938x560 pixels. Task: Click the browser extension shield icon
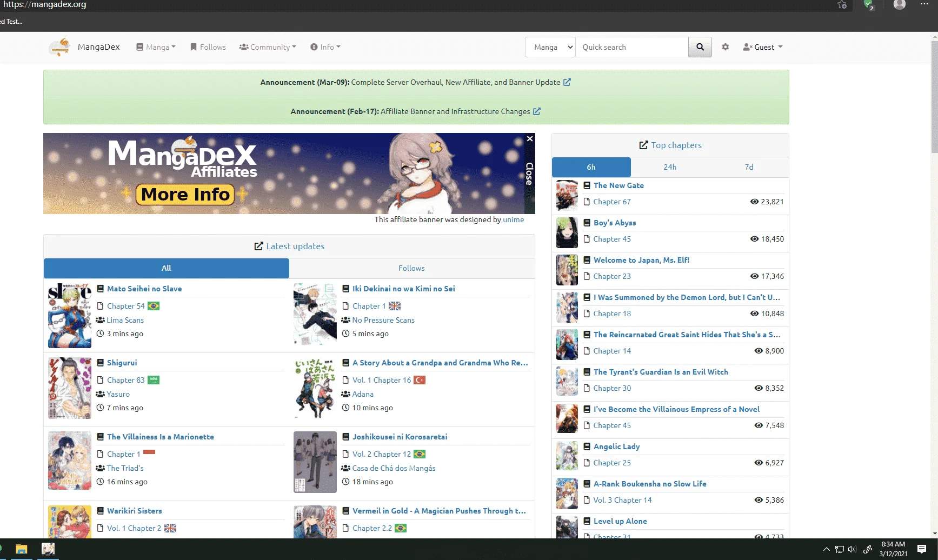click(x=869, y=5)
